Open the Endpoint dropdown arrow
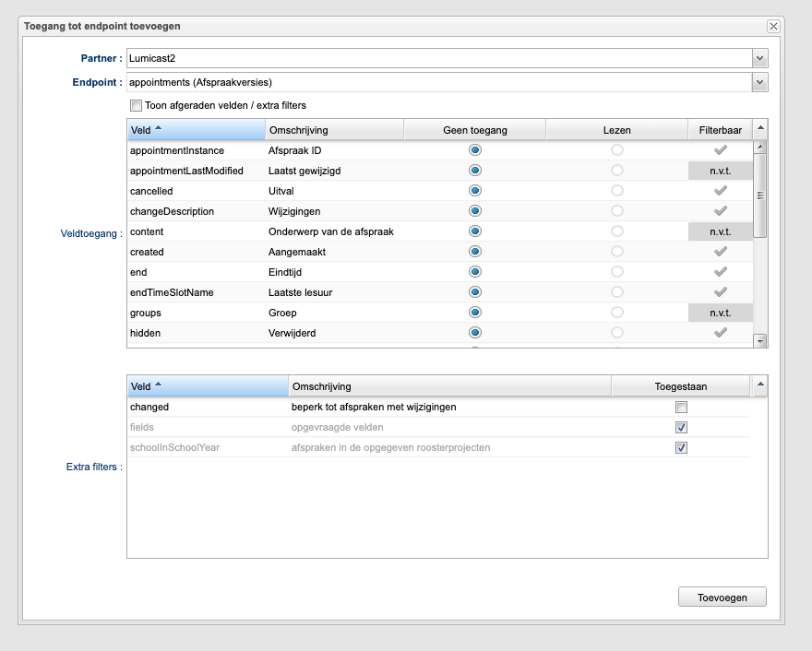812x651 pixels. (759, 82)
